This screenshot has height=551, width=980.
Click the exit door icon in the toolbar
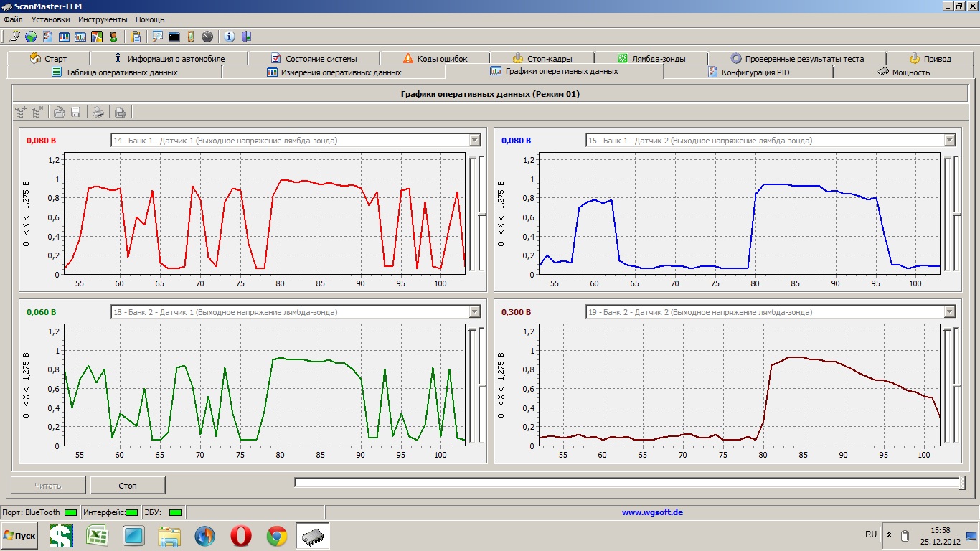click(246, 37)
